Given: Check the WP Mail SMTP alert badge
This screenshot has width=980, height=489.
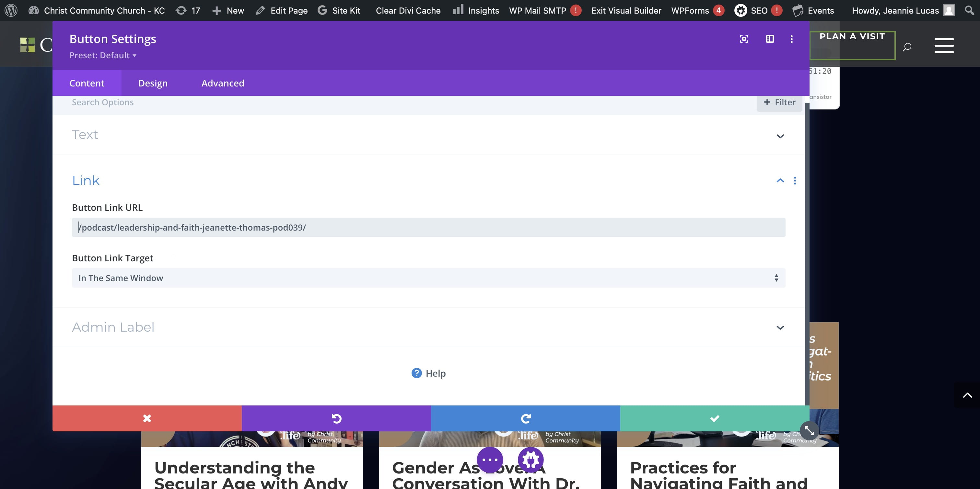Looking at the screenshot, I should pyautogui.click(x=576, y=10).
